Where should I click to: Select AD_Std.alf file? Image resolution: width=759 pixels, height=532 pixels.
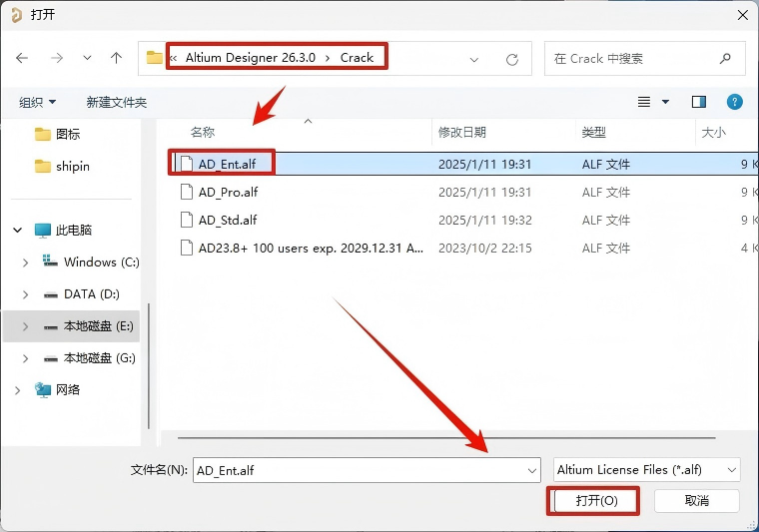click(463, 220)
